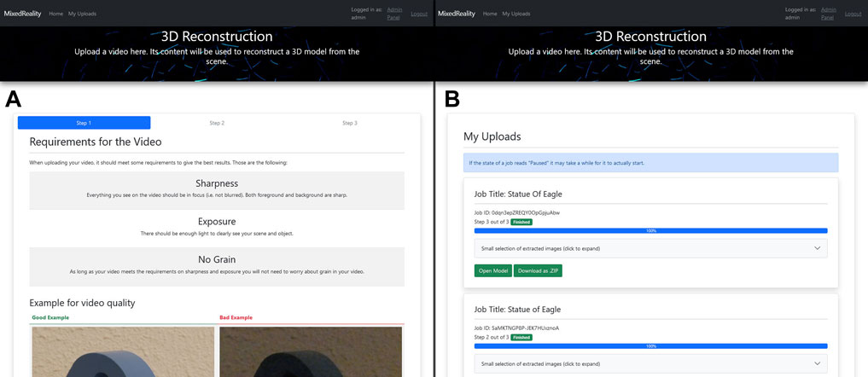Click Finished badge on Step 3 job

pos(521,222)
